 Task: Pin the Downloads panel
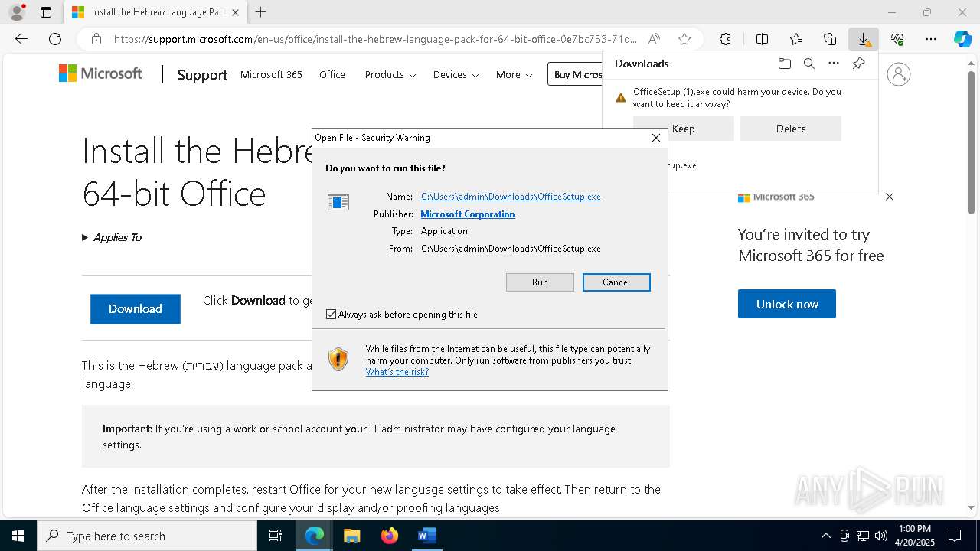click(858, 64)
